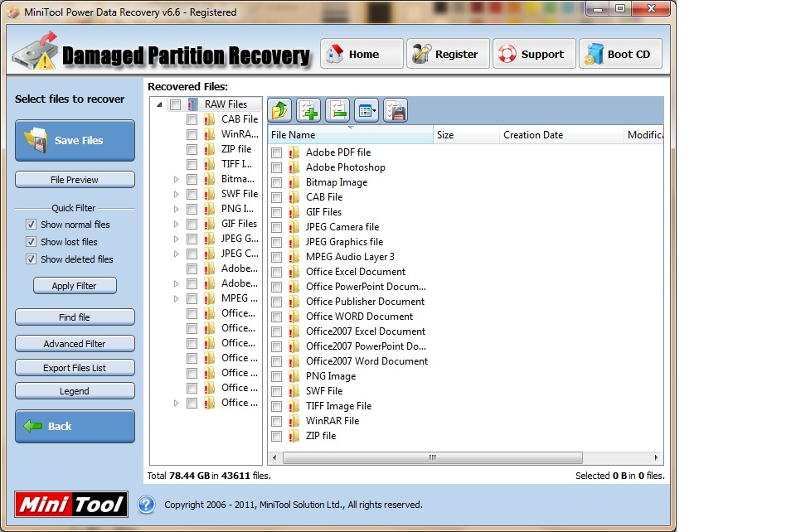Open the Legend button
This screenshot has height=532, width=796.
tap(75, 391)
